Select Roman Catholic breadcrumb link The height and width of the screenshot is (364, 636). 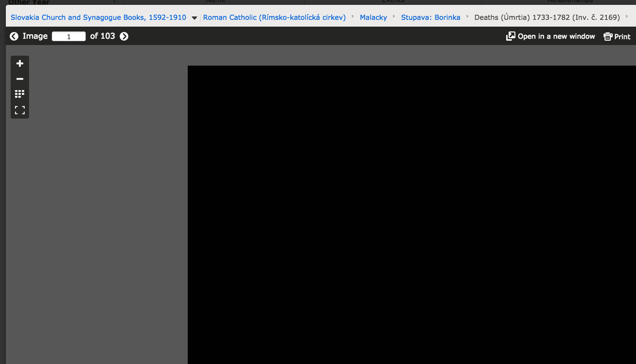274,17
